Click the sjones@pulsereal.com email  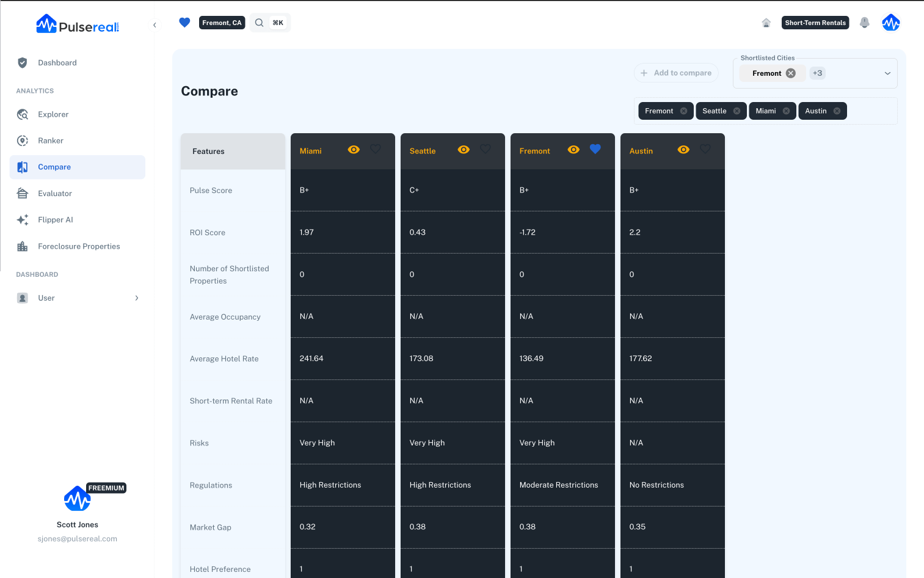tap(78, 539)
